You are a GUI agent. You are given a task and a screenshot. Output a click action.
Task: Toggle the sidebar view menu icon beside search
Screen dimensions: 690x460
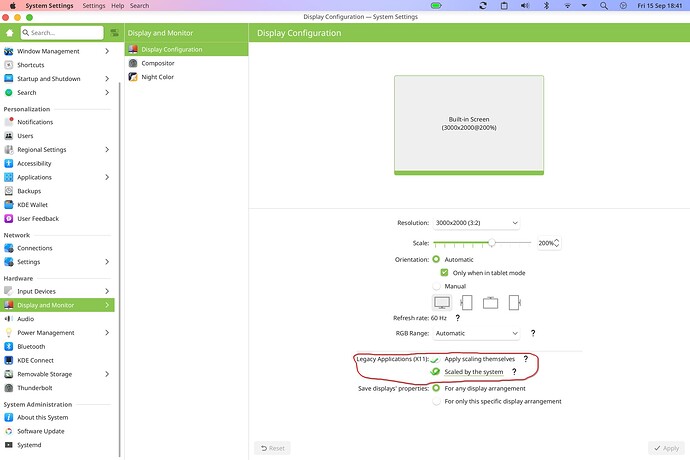click(x=114, y=33)
